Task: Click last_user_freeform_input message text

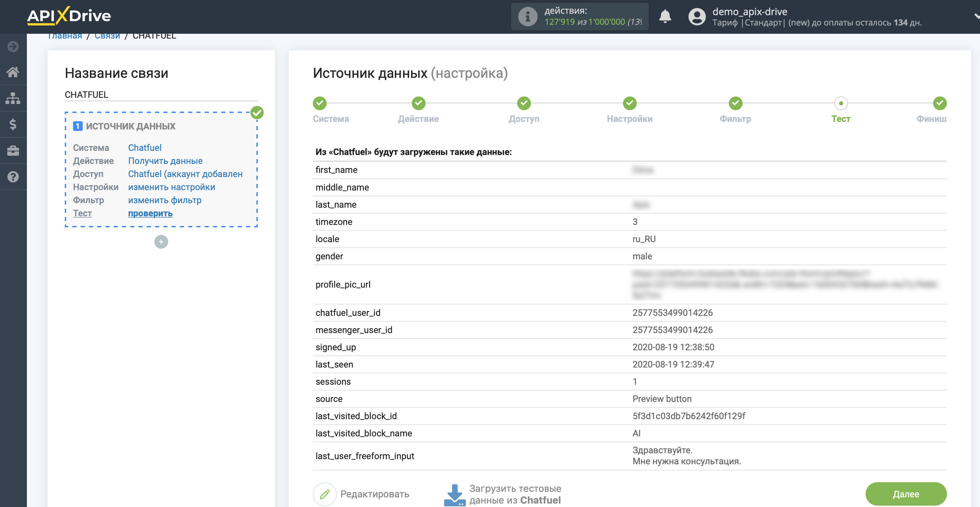Action: [687, 456]
